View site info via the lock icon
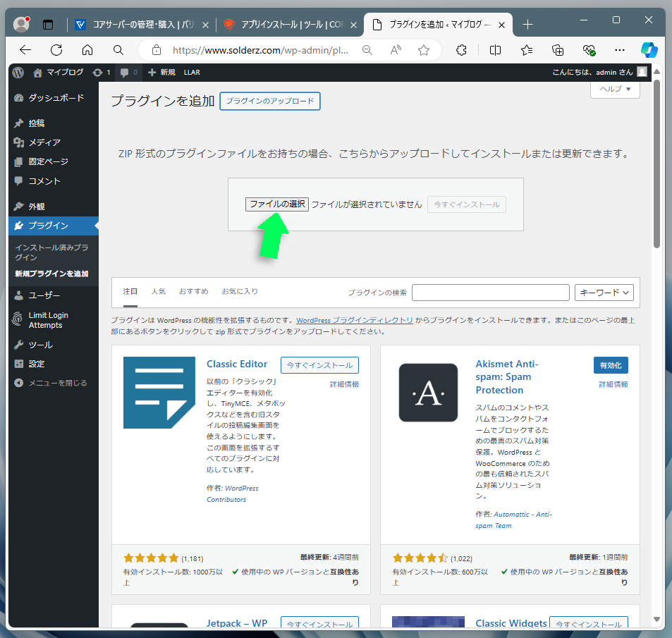The width and height of the screenshot is (672, 638). point(157,50)
